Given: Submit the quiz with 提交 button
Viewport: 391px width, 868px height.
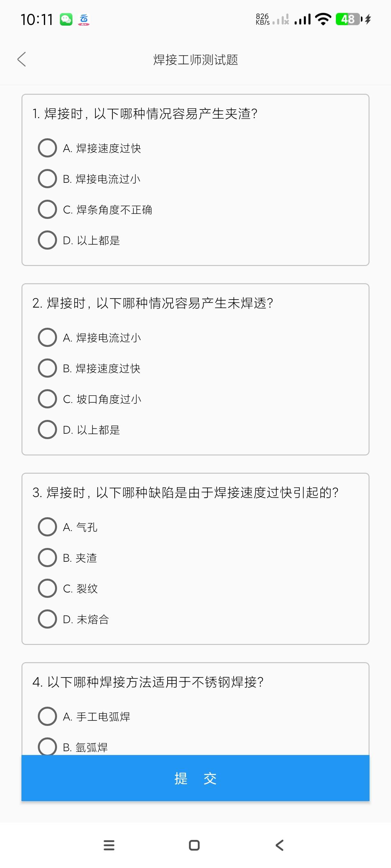Looking at the screenshot, I should [195, 778].
